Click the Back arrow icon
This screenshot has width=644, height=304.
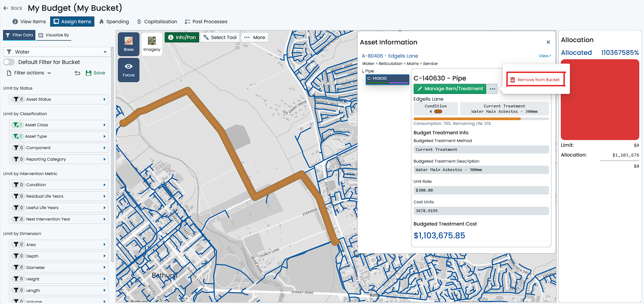(x=6, y=8)
